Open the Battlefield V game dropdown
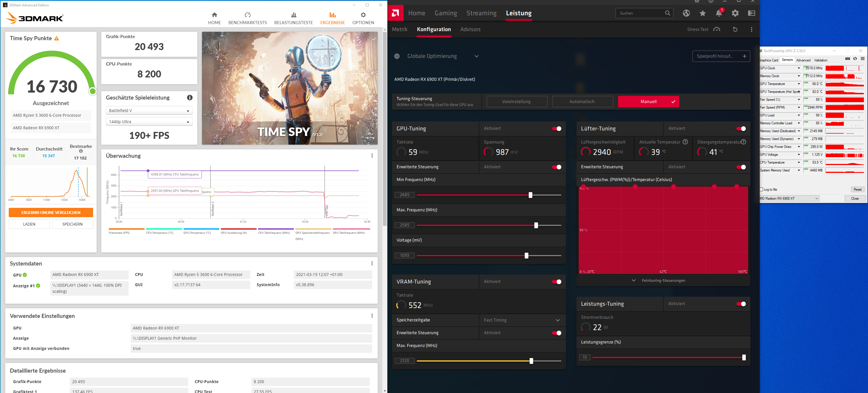This screenshot has height=393, width=868. tap(149, 111)
